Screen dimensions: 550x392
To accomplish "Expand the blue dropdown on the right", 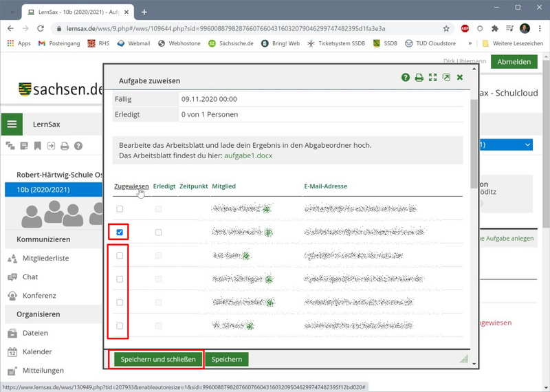I will click(x=527, y=145).
